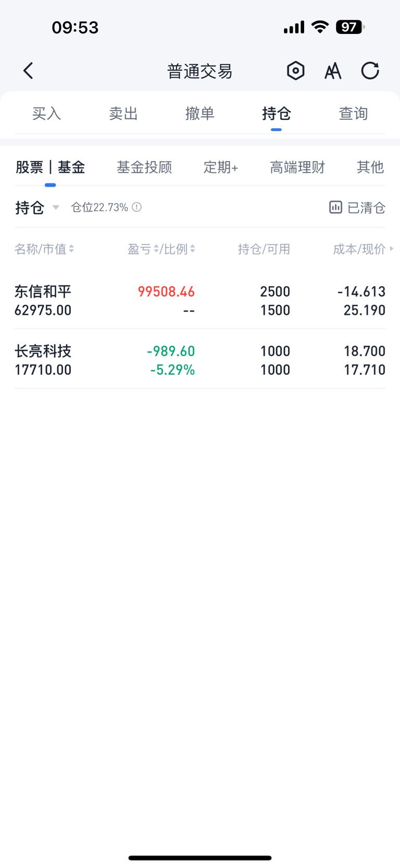The height and width of the screenshot is (868, 400).
Task: Tap the font size icon
Action: [333, 70]
